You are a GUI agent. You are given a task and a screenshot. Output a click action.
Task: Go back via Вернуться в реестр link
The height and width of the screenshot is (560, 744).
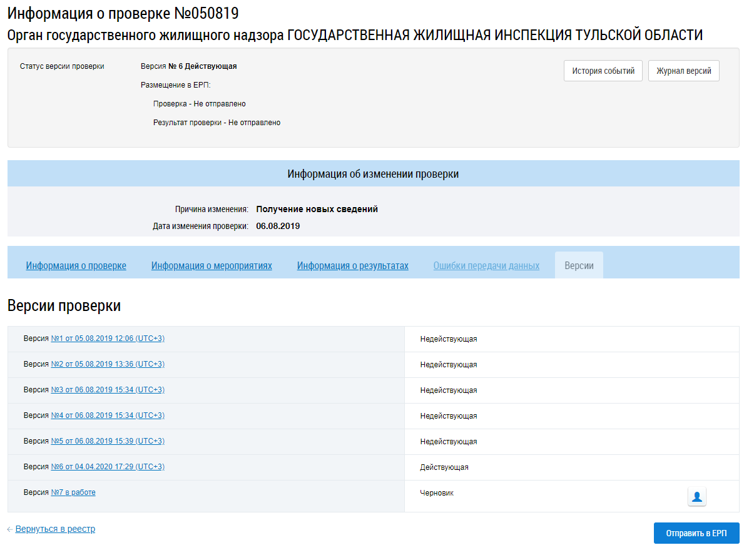[55, 529]
